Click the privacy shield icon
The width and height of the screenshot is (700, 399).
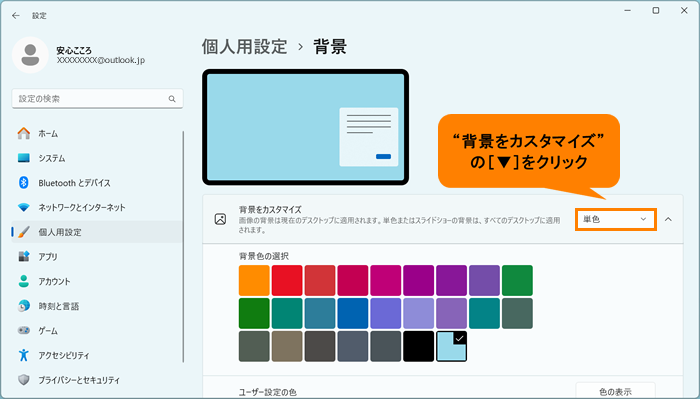(x=24, y=380)
